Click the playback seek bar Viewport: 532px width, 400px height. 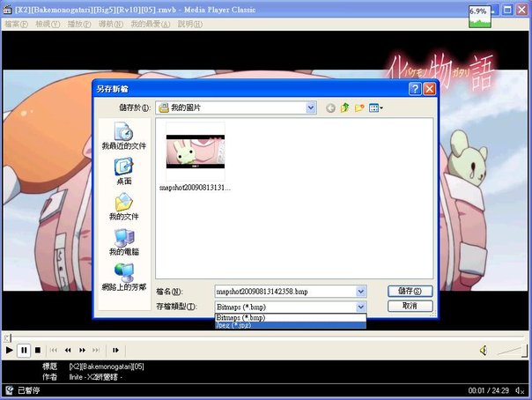pos(265,338)
